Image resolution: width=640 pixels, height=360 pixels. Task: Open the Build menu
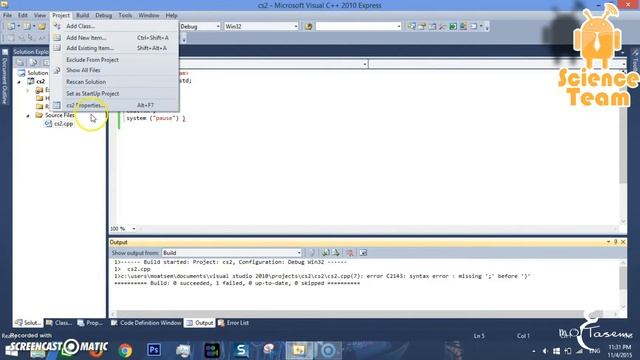(82, 16)
